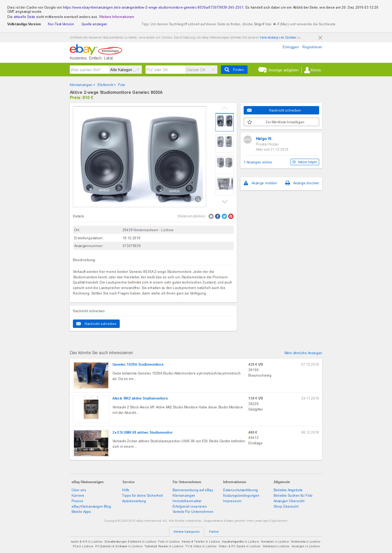
Task: Click the eBay Kleinanzeigen logo
Action: (x=96, y=50)
